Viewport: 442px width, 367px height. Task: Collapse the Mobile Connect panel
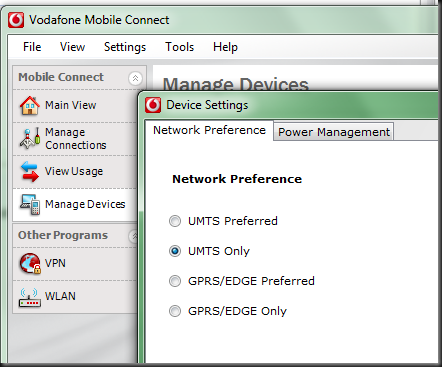(135, 78)
